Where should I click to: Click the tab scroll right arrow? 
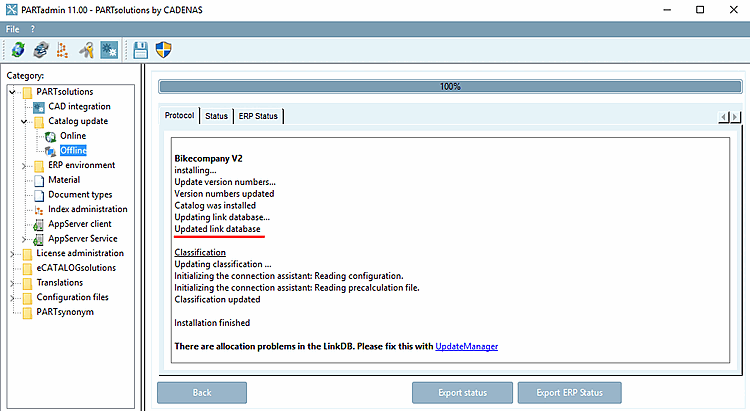735,117
